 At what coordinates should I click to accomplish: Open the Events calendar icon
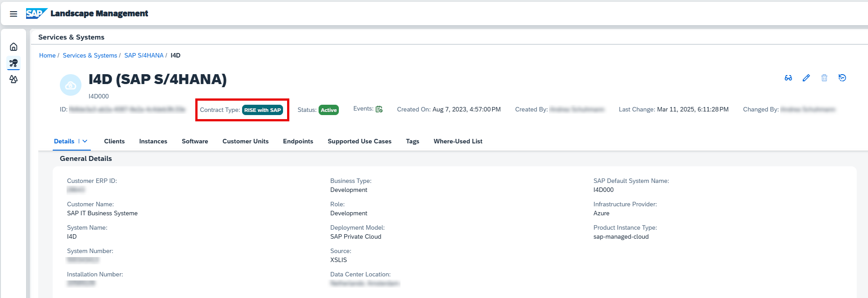tap(379, 109)
